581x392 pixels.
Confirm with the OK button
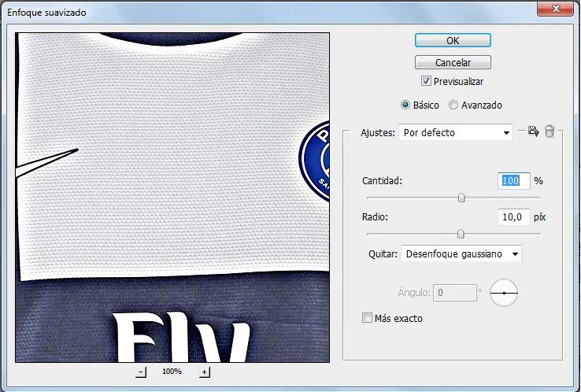click(453, 40)
